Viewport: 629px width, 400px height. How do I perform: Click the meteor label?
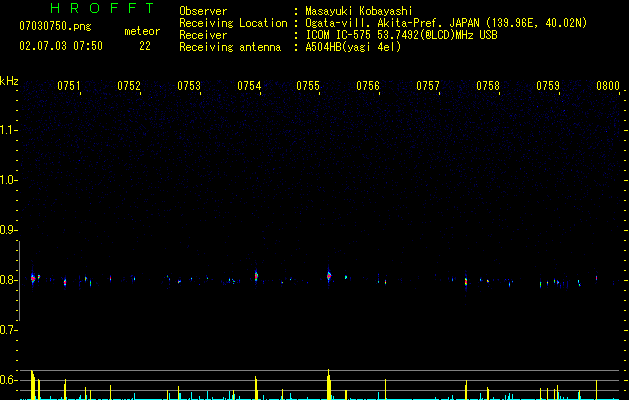point(142,31)
